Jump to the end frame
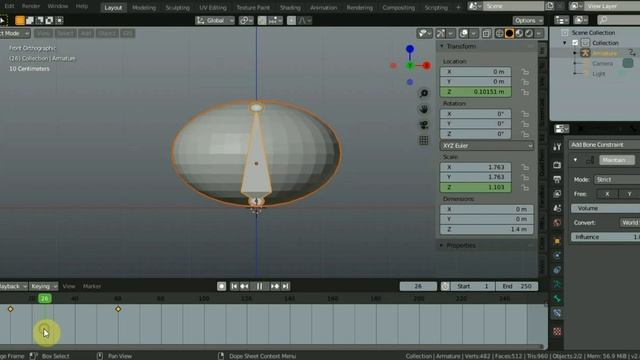 tap(286, 287)
